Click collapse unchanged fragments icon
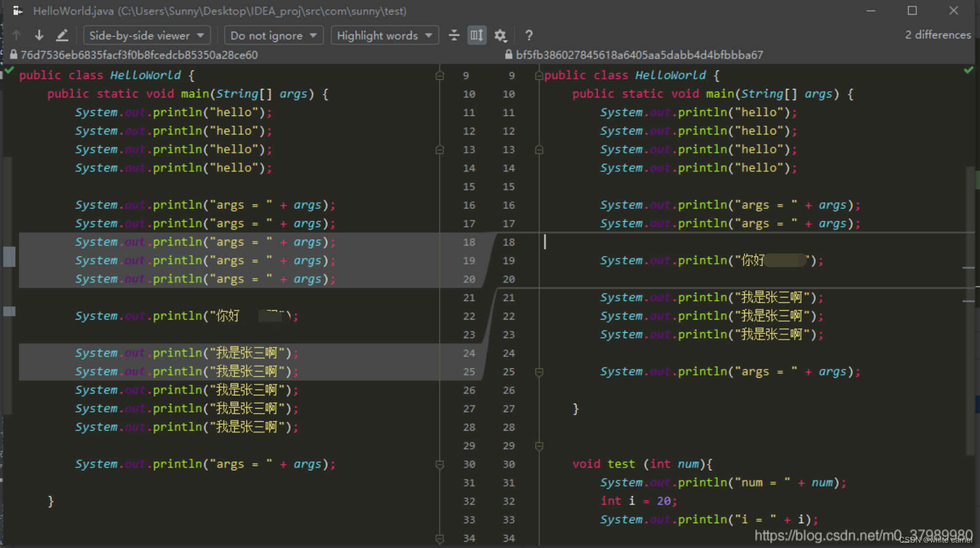 click(x=454, y=35)
